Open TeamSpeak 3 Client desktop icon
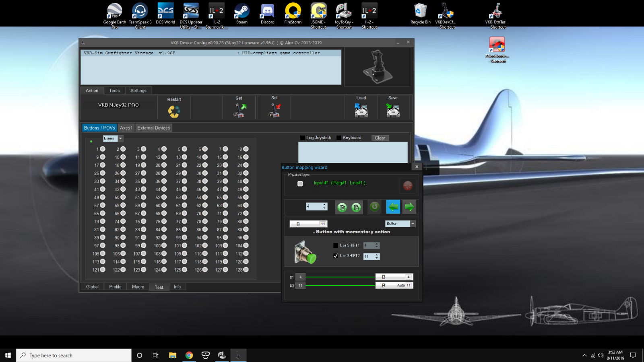Screen dimensions: 644x362 (140, 16)
